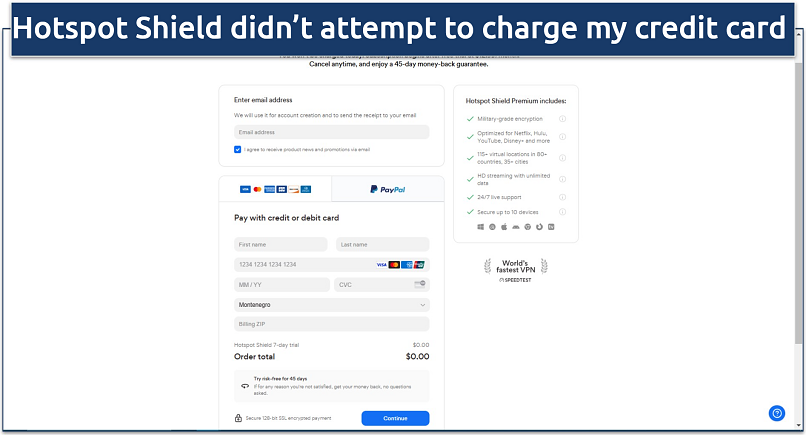Click the CVC card hint icon
Image resolution: width=806 pixels, height=435 pixels.
click(x=420, y=284)
